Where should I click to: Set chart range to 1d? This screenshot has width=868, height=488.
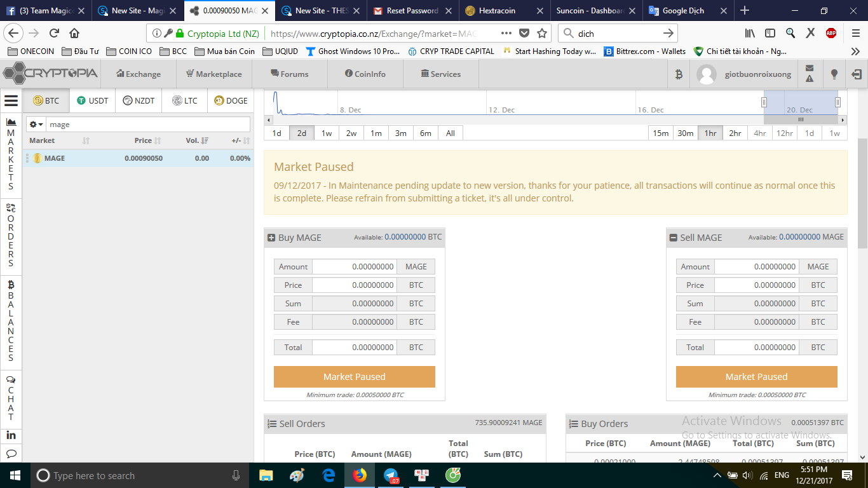[x=277, y=133]
